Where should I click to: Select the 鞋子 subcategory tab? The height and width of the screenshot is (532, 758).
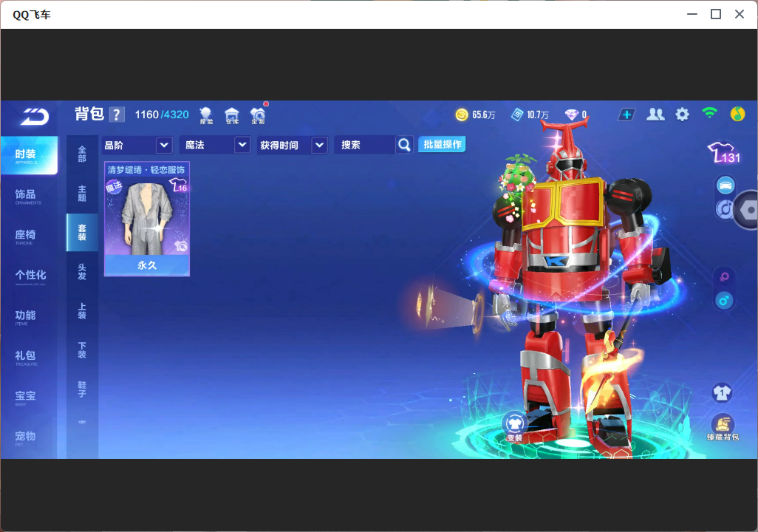pos(82,389)
